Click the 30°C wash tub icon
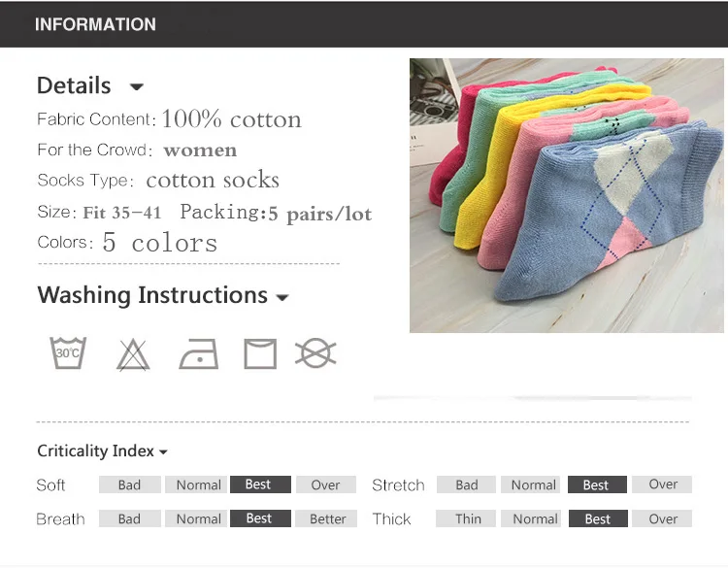The width and height of the screenshot is (728, 568). point(68,353)
